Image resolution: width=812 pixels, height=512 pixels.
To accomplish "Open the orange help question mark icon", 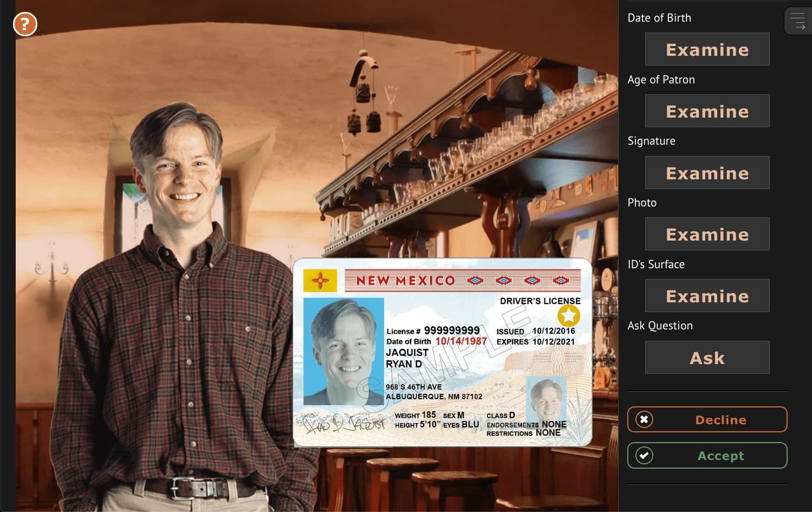I will [x=25, y=24].
